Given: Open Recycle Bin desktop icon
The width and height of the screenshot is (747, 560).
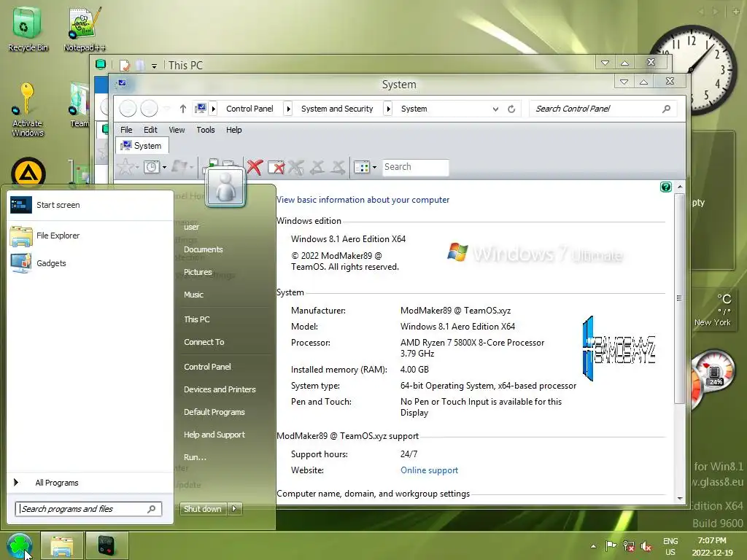Looking at the screenshot, I should pyautogui.click(x=28, y=28).
